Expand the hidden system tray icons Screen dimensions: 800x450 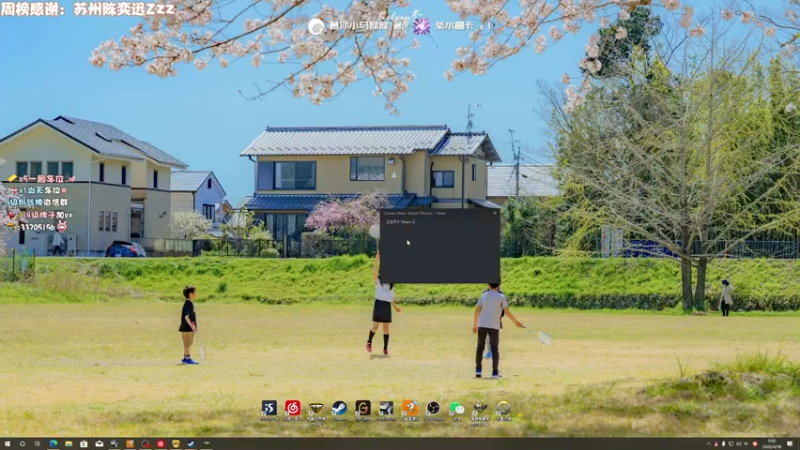[709, 444]
